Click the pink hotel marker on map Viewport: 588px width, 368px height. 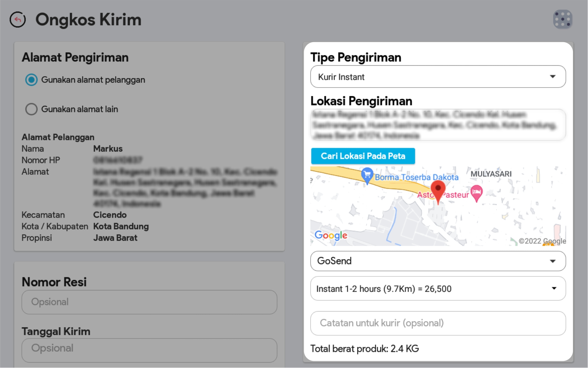point(476,193)
